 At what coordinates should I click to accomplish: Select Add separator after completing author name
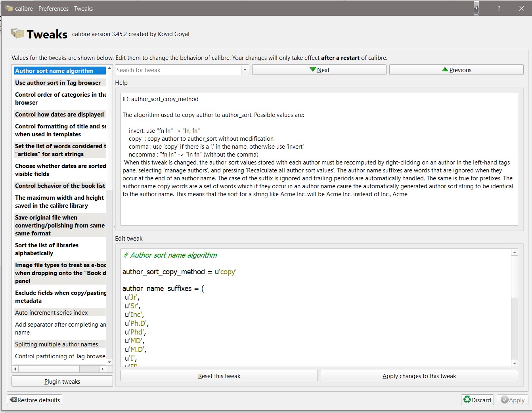[x=59, y=328]
